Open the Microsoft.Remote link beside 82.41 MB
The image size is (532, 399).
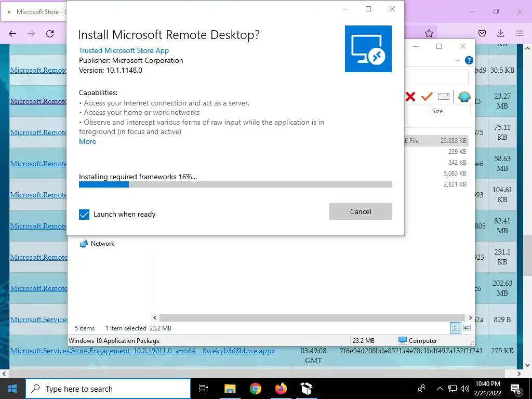point(38,226)
